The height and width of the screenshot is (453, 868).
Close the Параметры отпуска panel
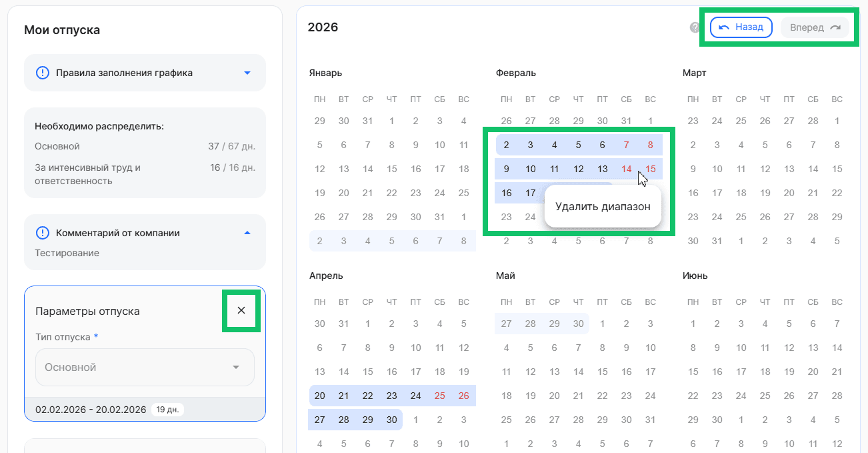[241, 310]
